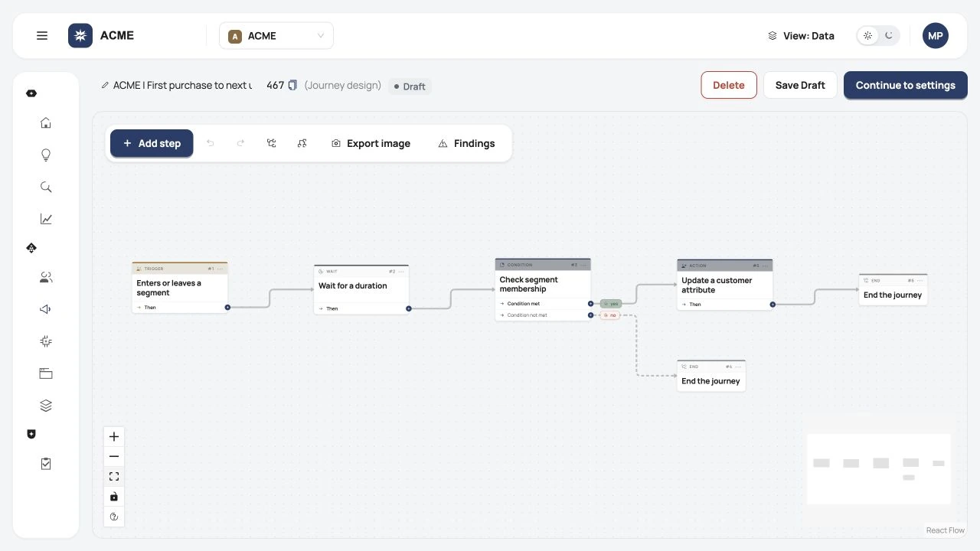Image resolution: width=980 pixels, height=551 pixels.
Task: Select the Update a customer attribute node
Action: coord(724,285)
